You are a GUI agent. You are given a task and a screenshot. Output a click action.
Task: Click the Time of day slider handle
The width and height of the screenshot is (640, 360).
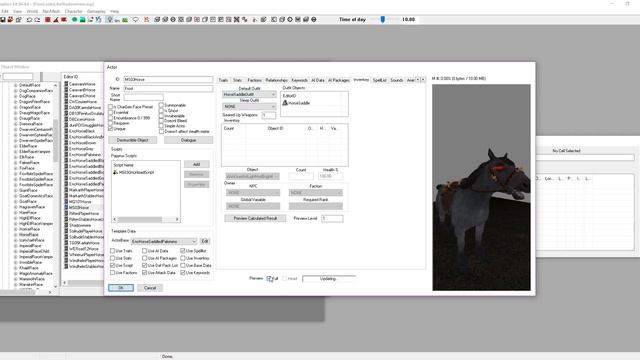(x=382, y=19)
